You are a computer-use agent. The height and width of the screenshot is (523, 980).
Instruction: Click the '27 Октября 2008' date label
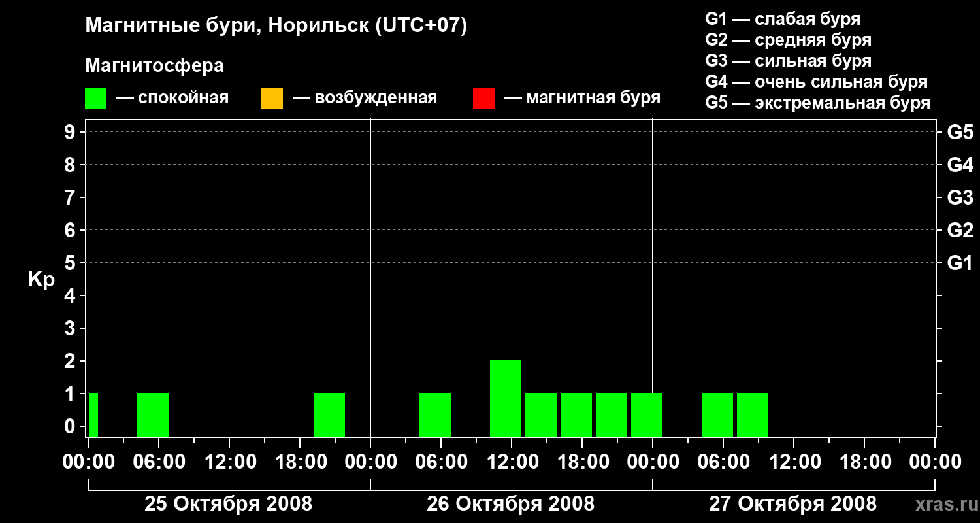(793, 503)
